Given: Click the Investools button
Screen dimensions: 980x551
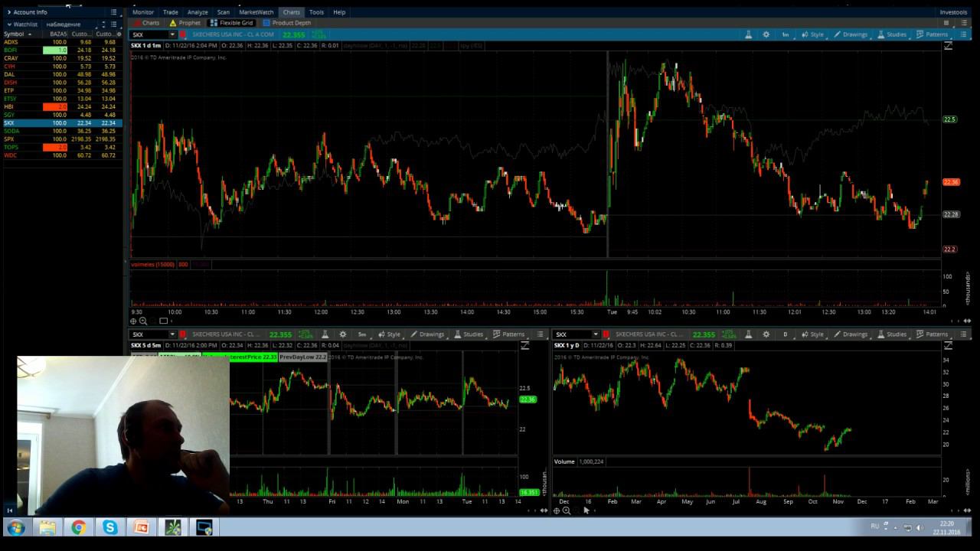Looking at the screenshot, I should coord(953,12).
